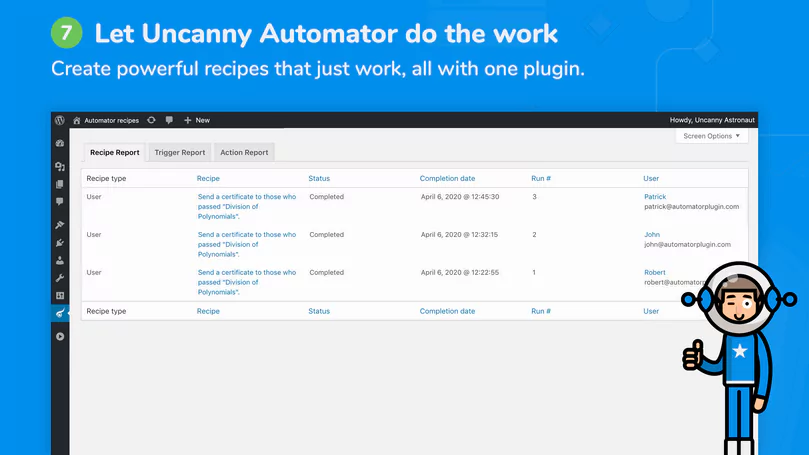
Task: Open the Pages sidebar icon
Action: [x=60, y=184]
